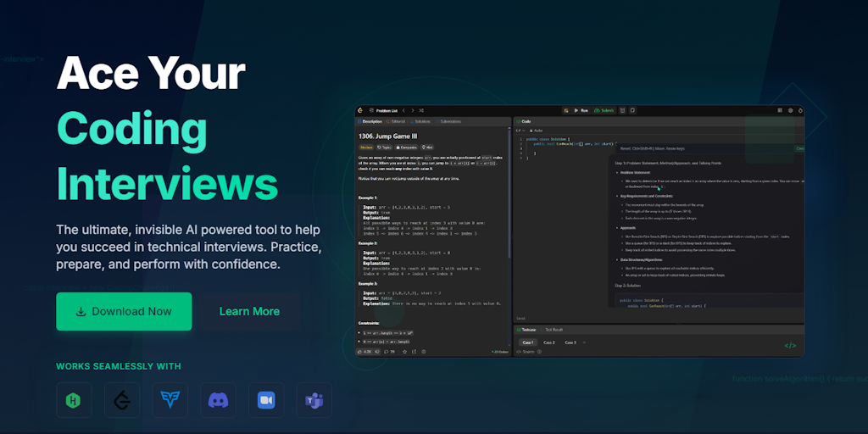
Task: Favorite the problem star icon
Action: [x=404, y=352]
